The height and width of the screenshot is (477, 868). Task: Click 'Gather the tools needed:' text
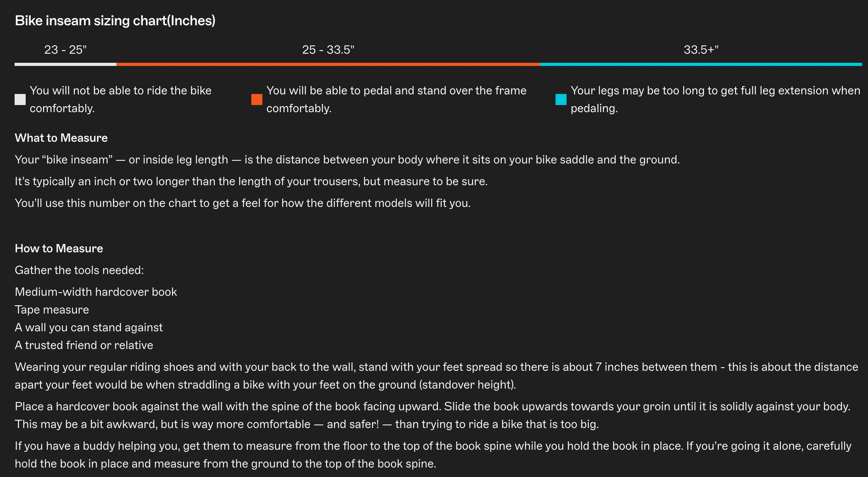79,270
